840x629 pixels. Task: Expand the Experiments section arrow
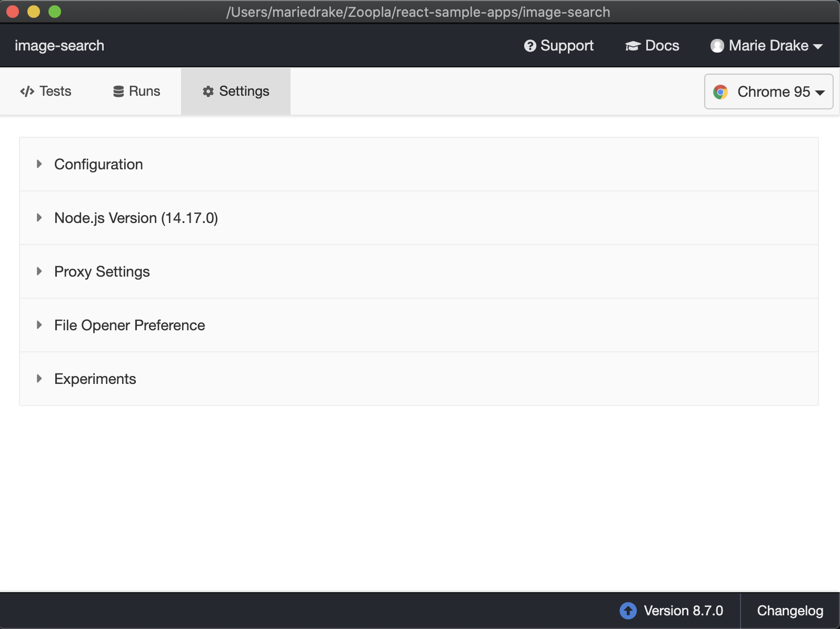click(39, 379)
